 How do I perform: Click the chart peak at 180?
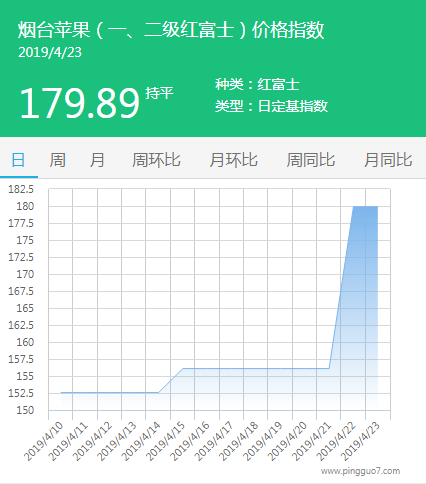(x=365, y=207)
